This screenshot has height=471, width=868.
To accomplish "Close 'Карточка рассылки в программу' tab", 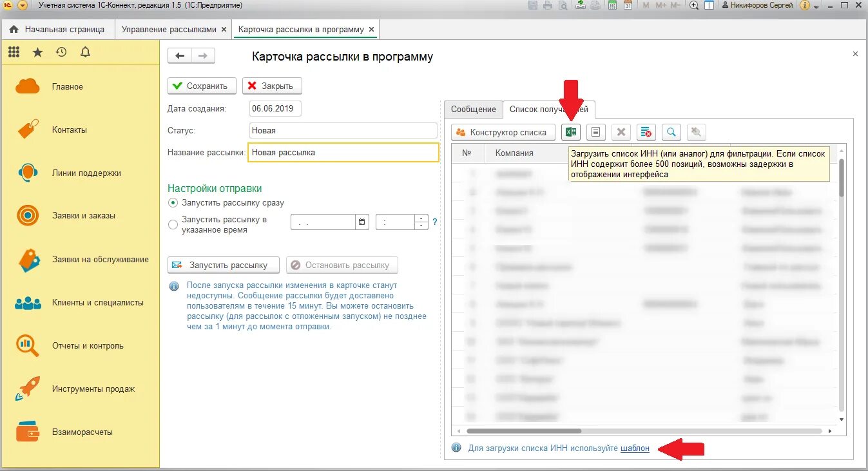I will coord(371,30).
